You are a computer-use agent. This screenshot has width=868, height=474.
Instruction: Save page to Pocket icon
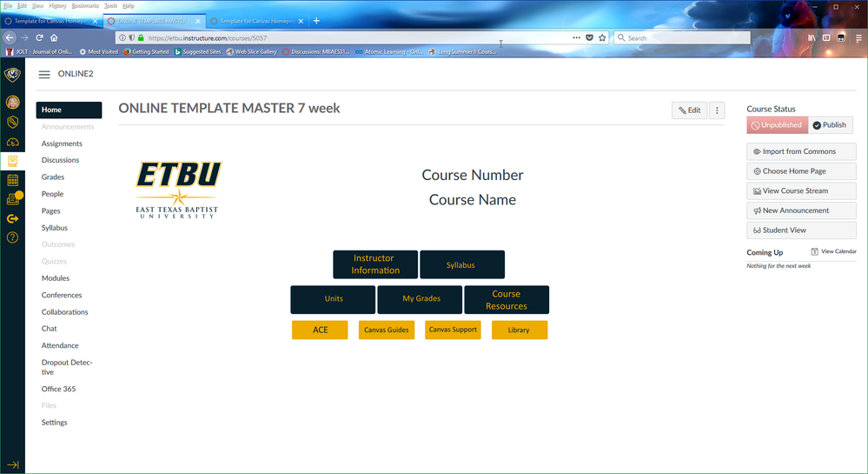(590, 37)
